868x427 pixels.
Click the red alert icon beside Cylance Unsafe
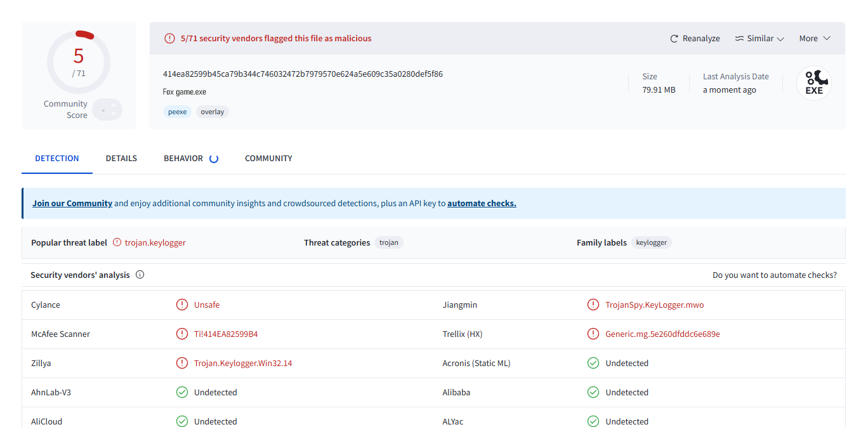point(182,305)
